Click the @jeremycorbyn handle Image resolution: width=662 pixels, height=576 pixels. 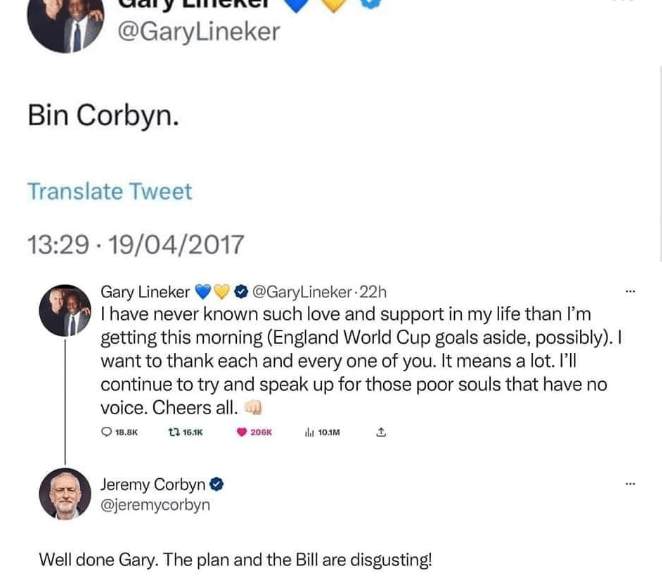(x=155, y=505)
